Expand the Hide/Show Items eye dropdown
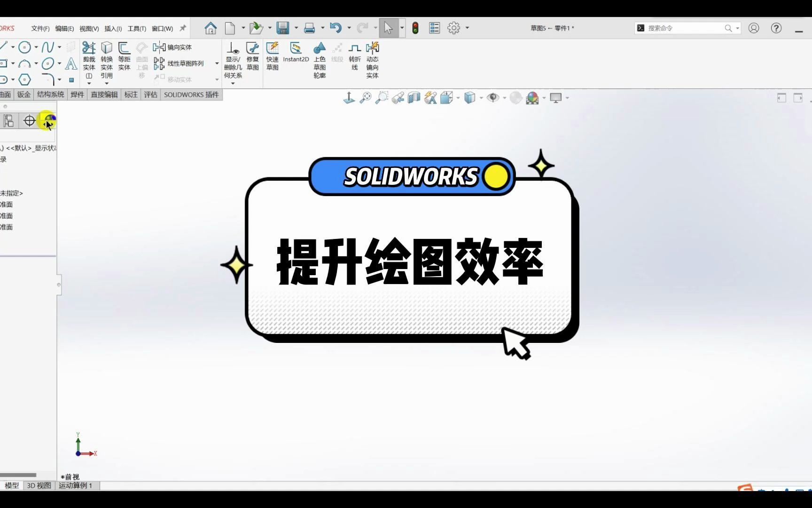 (504, 98)
